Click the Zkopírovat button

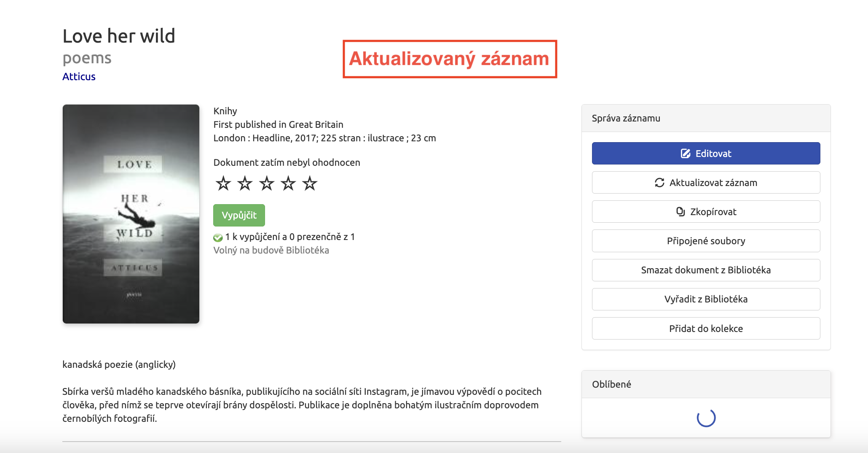click(x=706, y=212)
